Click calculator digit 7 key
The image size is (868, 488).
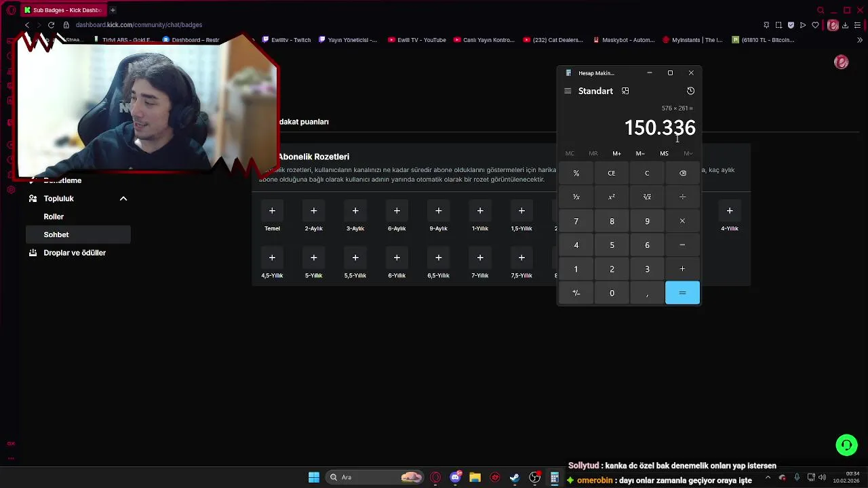coord(576,221)
